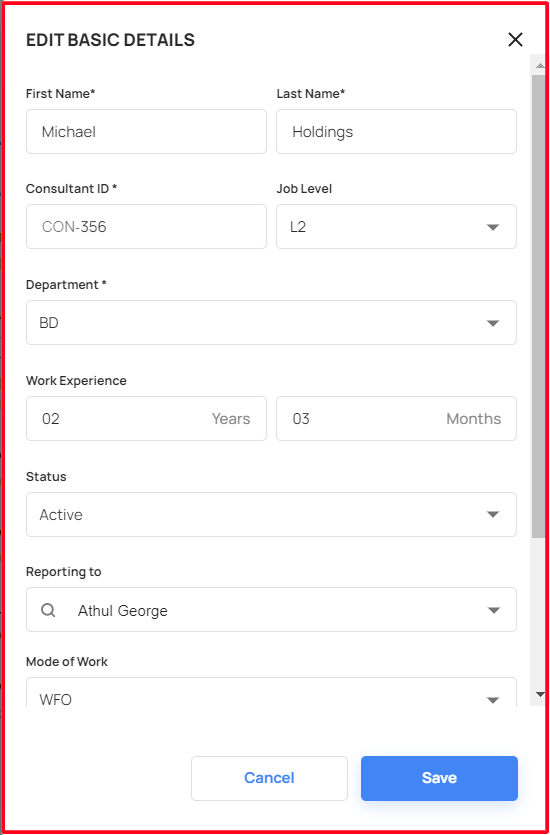Open the Department dropdown showing BD

(x=272, y=323)
